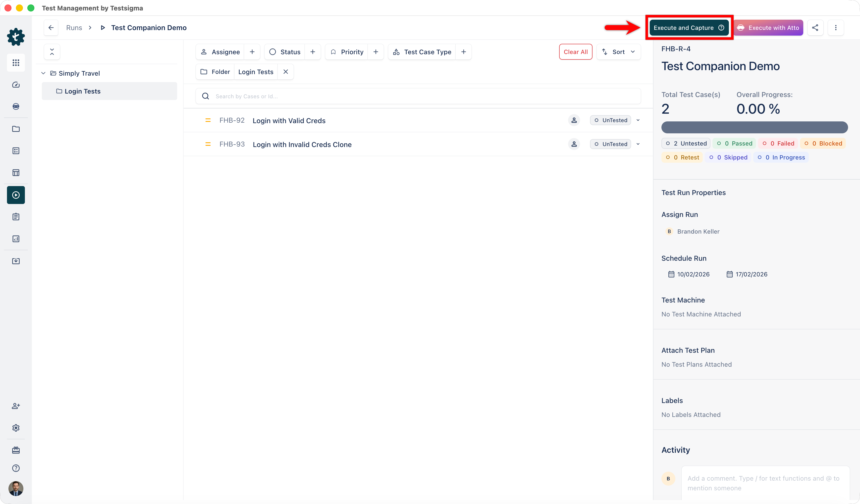This screenshot has height=504, width=860.
Task: Select the Login Tests folder in tree
Action: click(82, 91)
